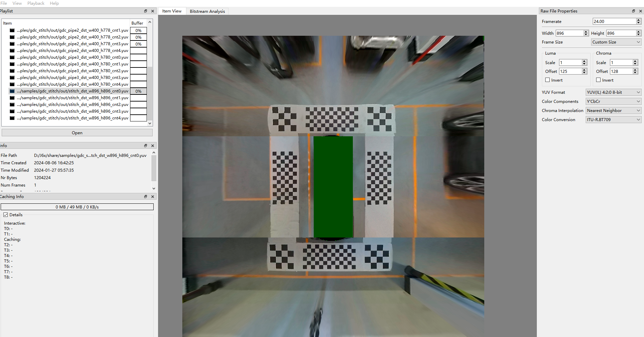Click the Framerate input field
Viewport: 644px width, 337px height.
614,22
